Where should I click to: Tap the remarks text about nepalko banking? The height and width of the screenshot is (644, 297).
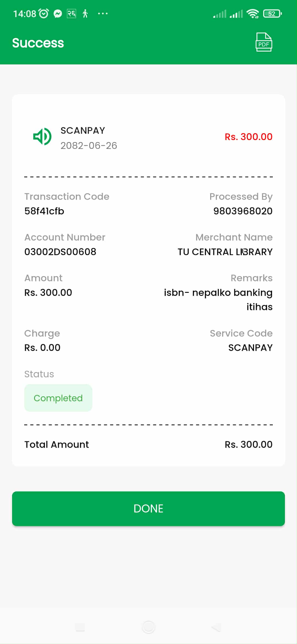[x=218, y=299]
